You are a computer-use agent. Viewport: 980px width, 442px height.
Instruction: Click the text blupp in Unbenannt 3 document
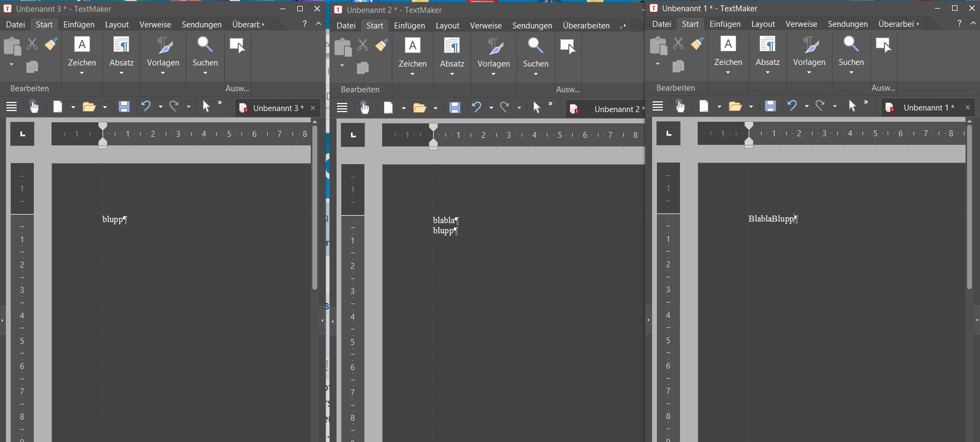pyautogui.click(x=113, y=219)
